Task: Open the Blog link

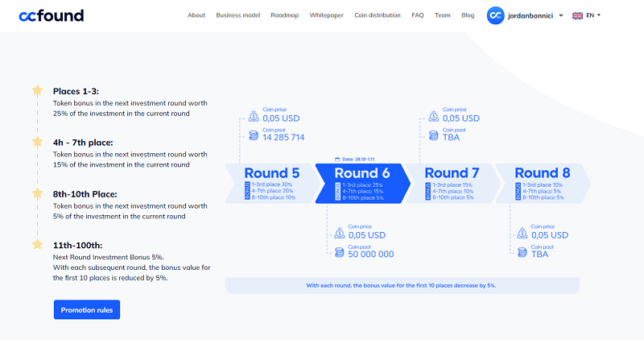Action: [x=468, y=15]
